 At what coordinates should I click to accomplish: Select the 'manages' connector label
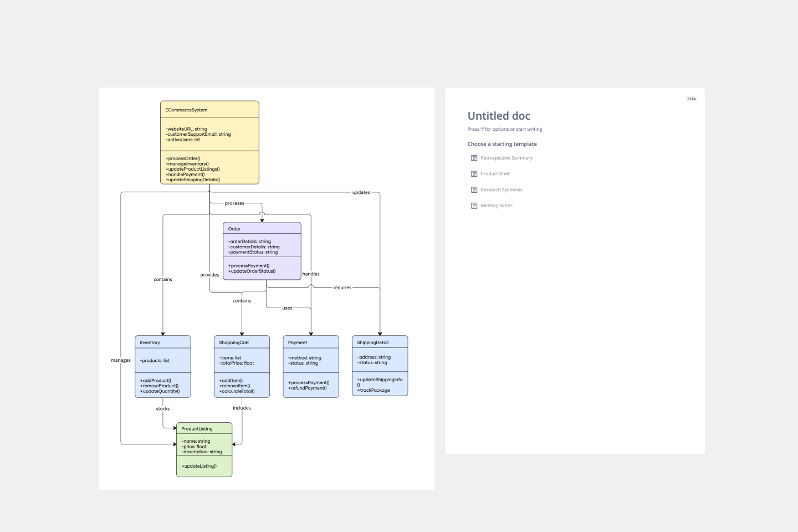coord(121,360)
